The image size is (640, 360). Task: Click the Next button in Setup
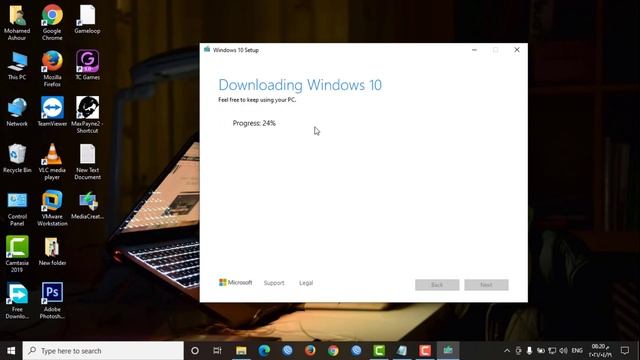point(486,285)
